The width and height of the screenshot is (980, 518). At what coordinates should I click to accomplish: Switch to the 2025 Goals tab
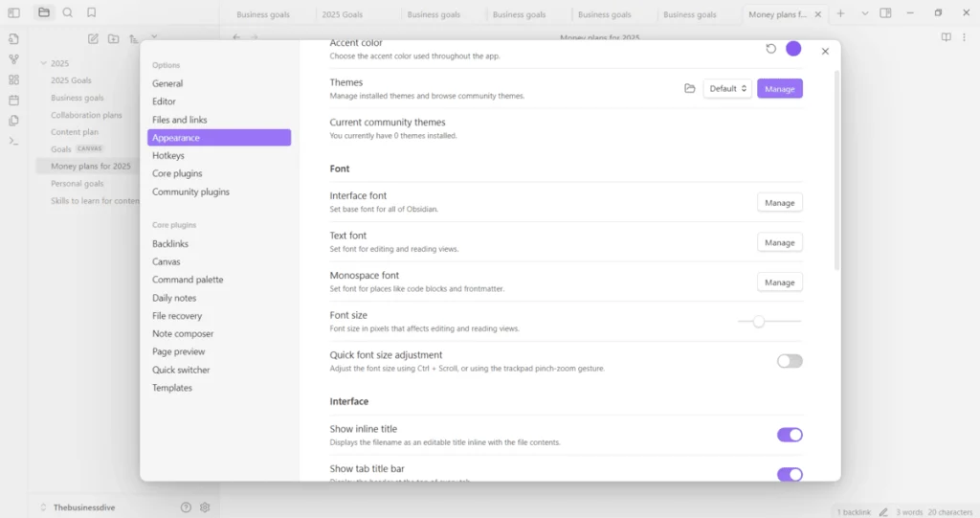pyautogui.click(x=342, y=14)
